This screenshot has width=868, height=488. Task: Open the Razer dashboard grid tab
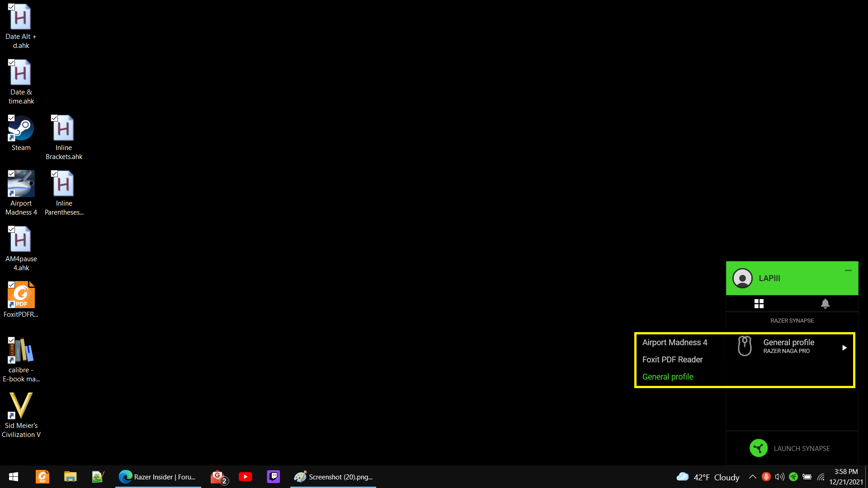[759, 304]
